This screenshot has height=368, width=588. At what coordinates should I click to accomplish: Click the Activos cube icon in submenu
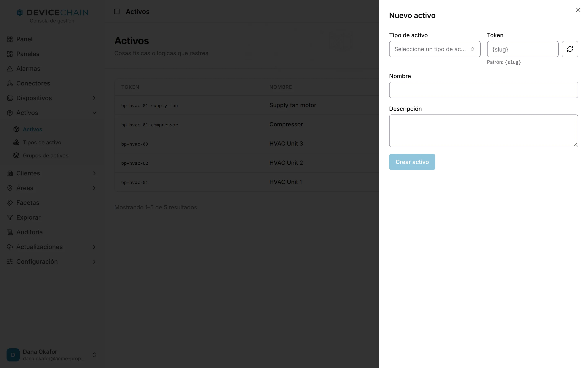(x=16, y=129)
